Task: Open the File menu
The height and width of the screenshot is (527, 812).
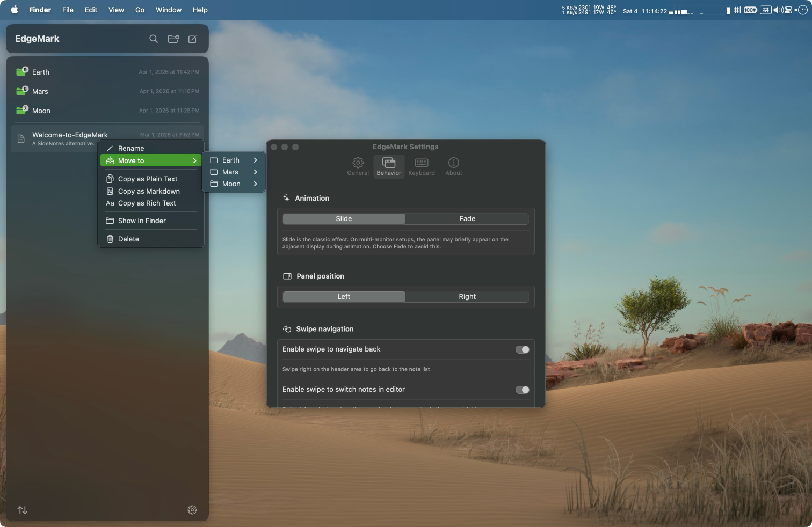Action: [68, 10]
